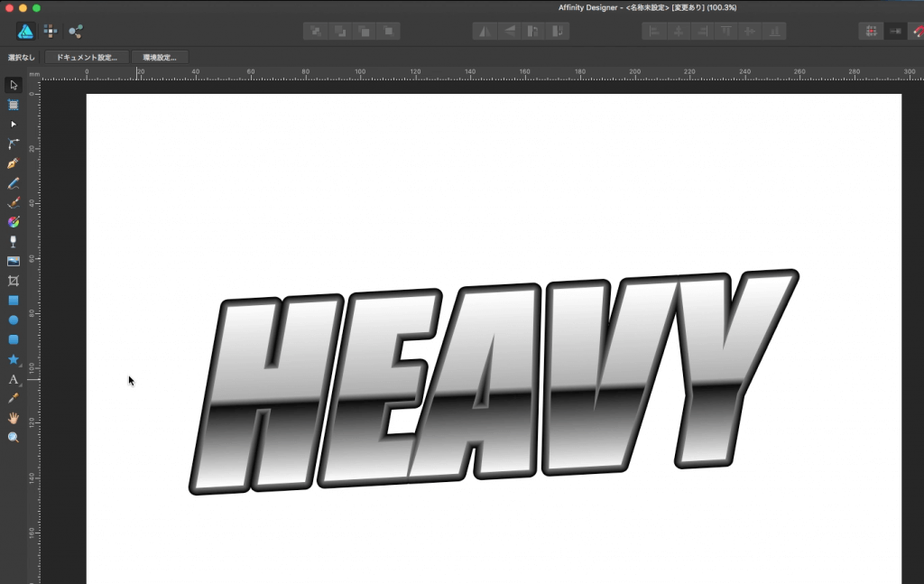Screen dimensions: 924x584
Task: Click the Flip Horizontal icon
Action: tap(485, 32)
